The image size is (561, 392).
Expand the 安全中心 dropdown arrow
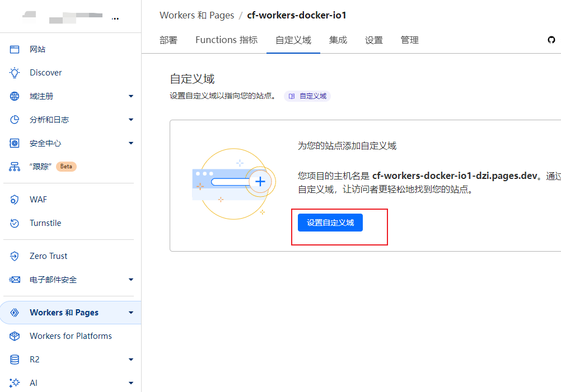[131, 143]
